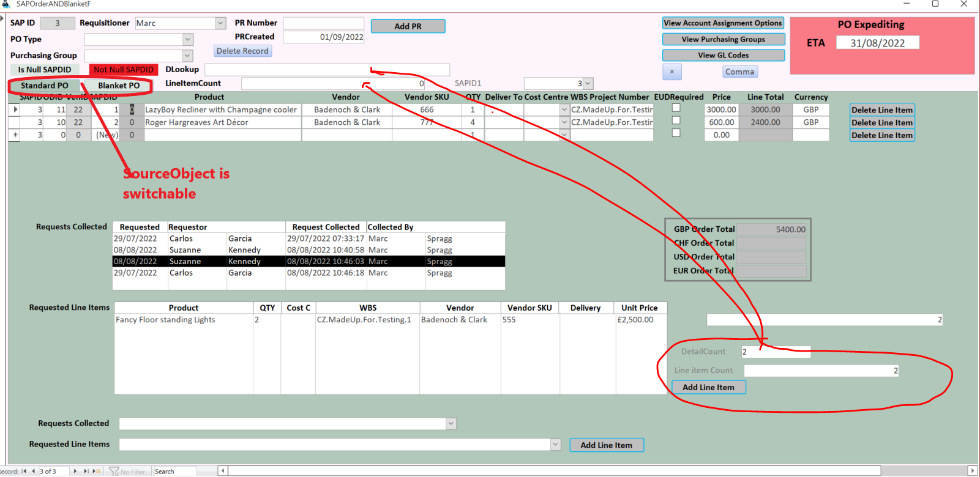Select the LazyBoy Recliner row selector arrow

[15, 109]
